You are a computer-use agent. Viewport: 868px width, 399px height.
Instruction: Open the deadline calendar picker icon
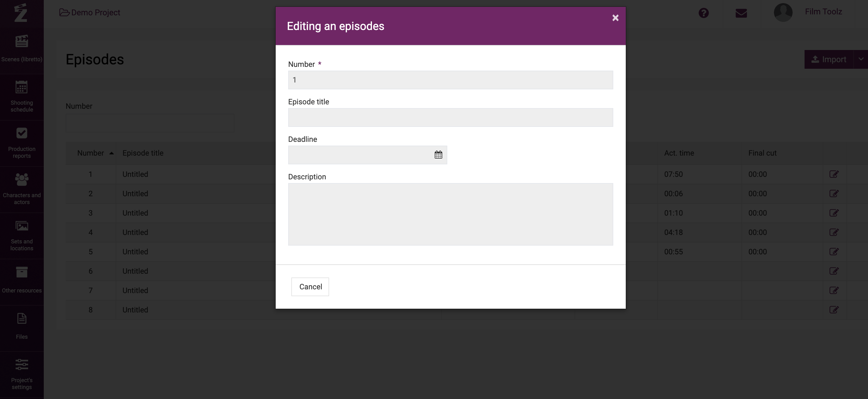pyautogui.click(x=438, y=155)
